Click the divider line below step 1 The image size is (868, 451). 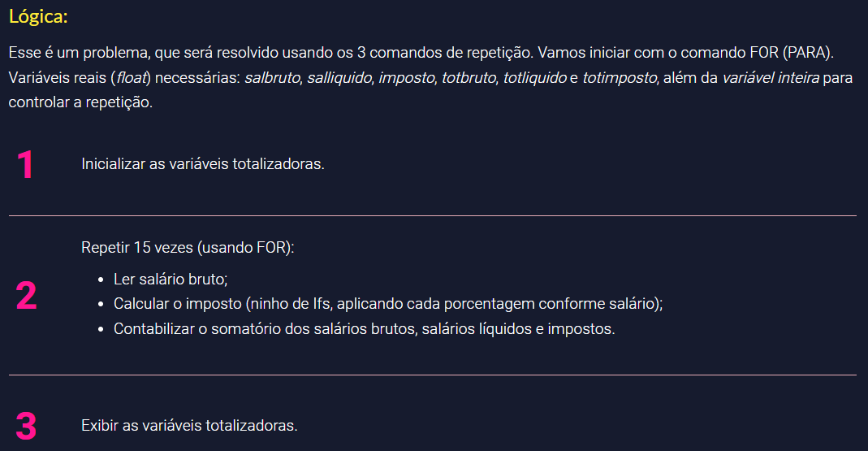point(432,215)
